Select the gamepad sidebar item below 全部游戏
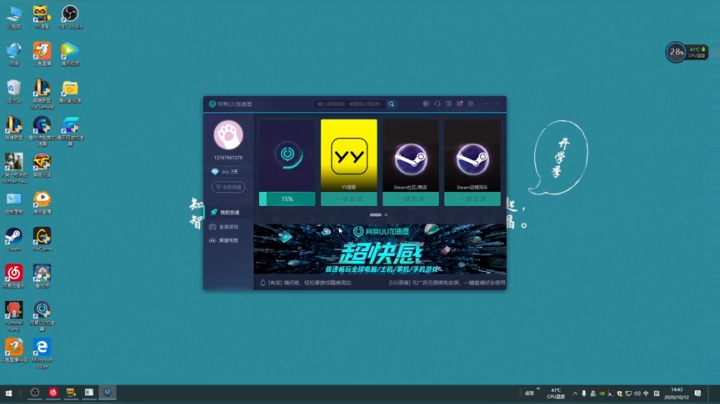 [x=228, y=241]
